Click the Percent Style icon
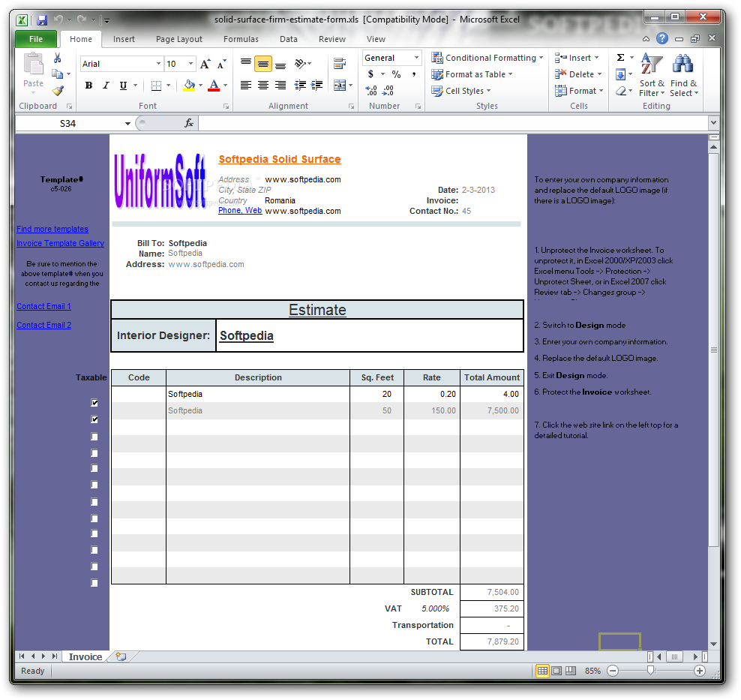 coord(396,74)
